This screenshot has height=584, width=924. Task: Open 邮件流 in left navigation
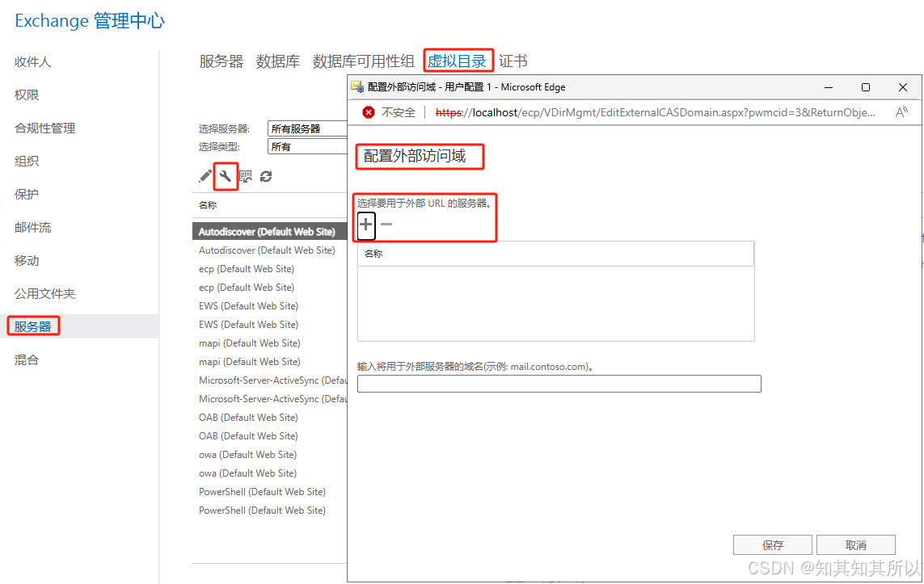(x=33, y=227)
